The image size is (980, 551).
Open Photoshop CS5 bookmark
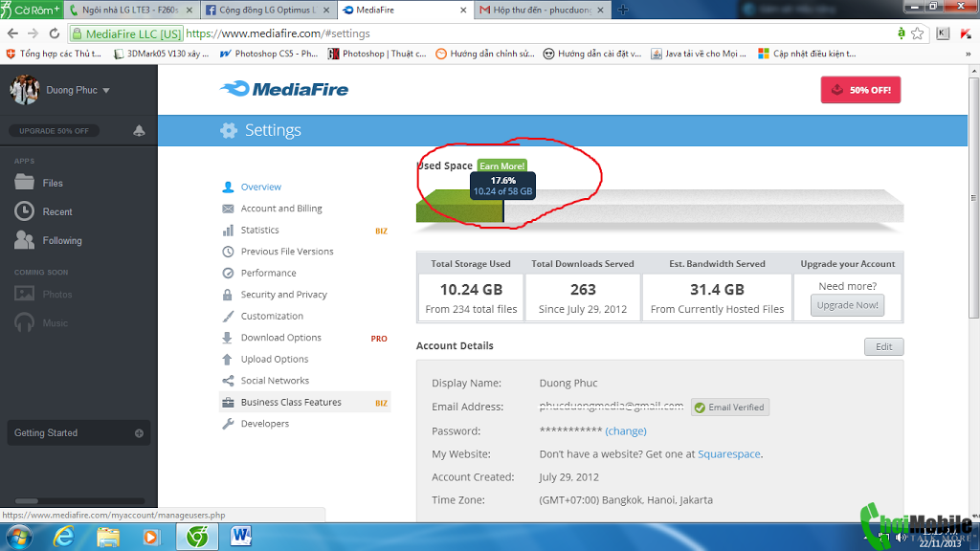coord(269,54)
